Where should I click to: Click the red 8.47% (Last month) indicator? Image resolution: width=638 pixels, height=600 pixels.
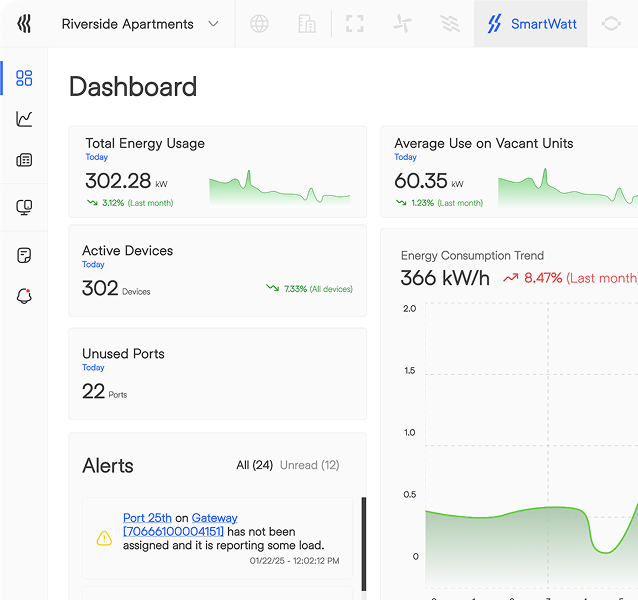(x=570, y=278)
